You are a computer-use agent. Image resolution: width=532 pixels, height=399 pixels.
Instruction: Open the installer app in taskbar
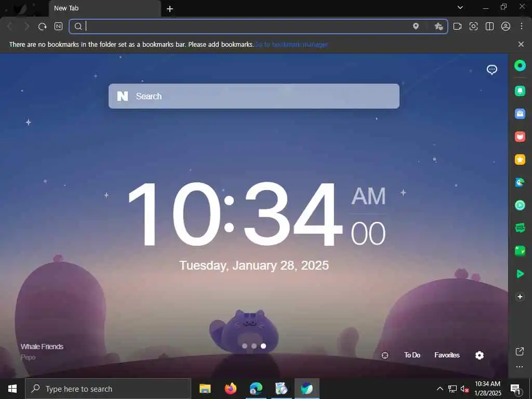pyautogui.click(x=281, y=389)
